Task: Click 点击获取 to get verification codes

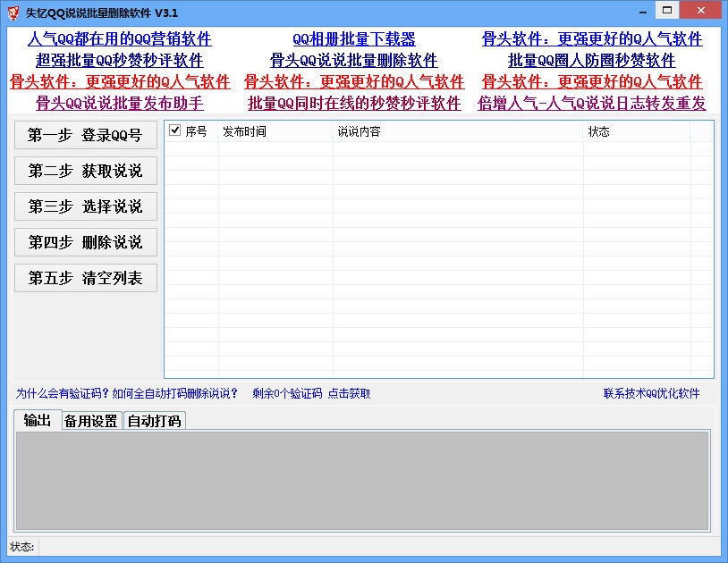Action: tap(351, 393)
